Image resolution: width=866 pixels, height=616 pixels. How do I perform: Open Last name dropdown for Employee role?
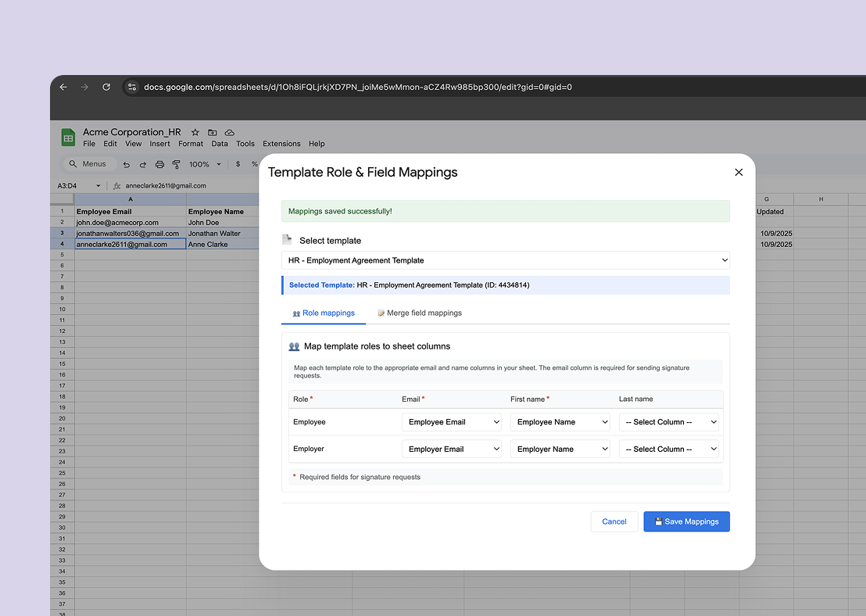669,422
